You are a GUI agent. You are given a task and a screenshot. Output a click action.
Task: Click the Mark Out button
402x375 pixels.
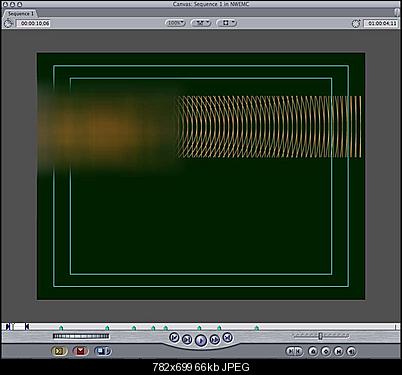coord(298,351)
